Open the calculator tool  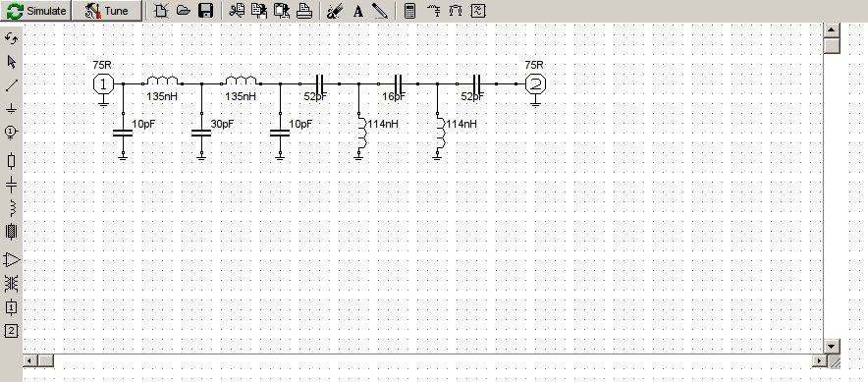click(409, 11)
